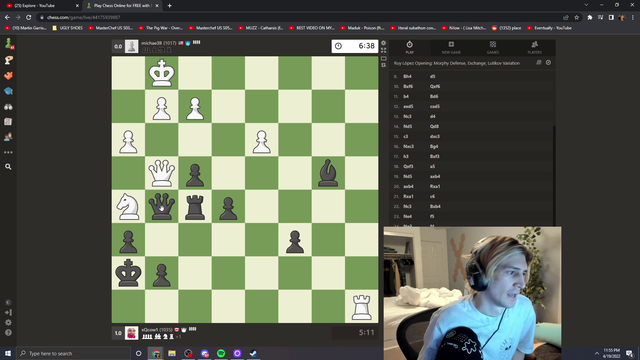The height and width of the screenshot is (360, 640).
Task: Open the UGLY SHOES bookmark
Action: point(68,28)
